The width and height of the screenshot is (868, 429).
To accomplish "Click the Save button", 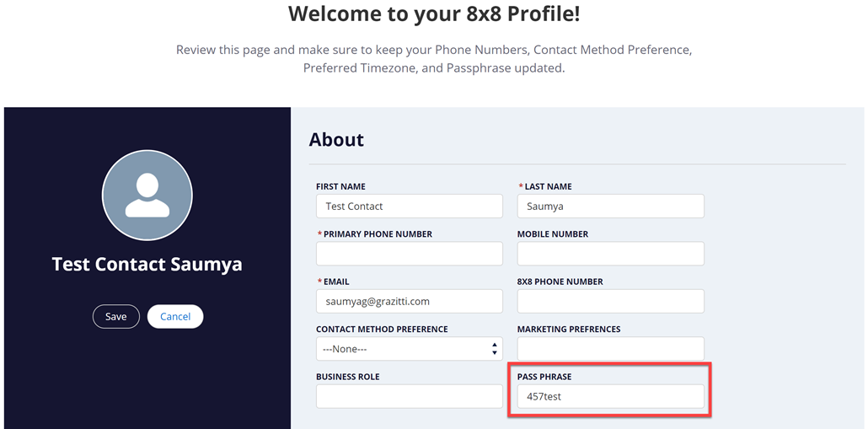I will pyautogui.click(x=115, y=317).
